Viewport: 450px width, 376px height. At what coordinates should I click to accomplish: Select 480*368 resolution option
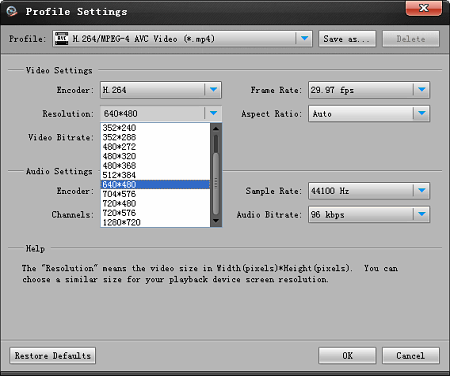(x=155, y=166)
